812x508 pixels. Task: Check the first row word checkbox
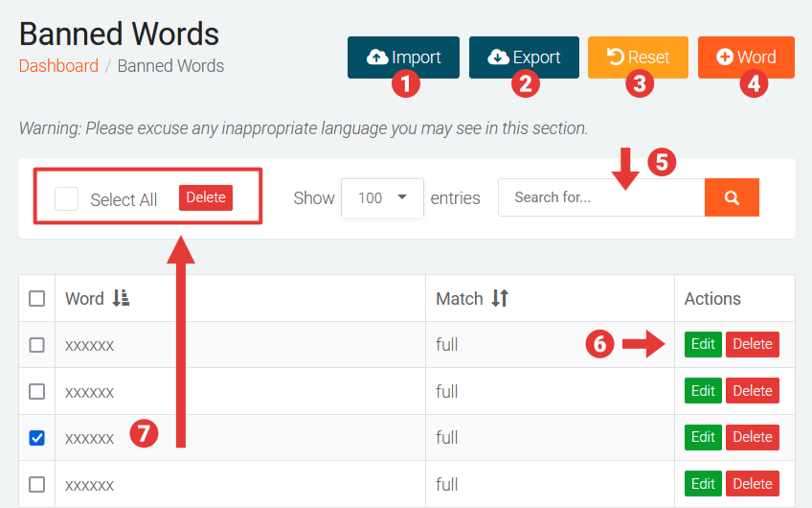point(37,345)
